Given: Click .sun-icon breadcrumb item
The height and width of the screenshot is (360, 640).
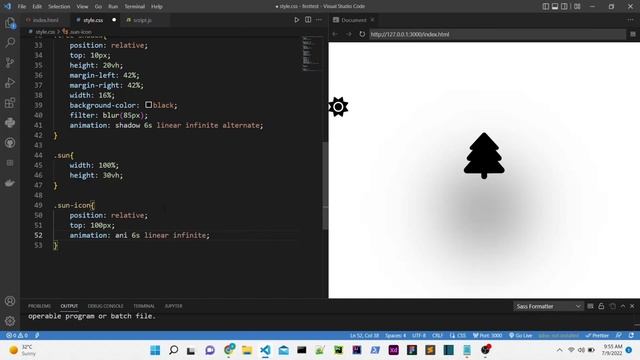Looking at the screenshot, I should tap(77, 32).
